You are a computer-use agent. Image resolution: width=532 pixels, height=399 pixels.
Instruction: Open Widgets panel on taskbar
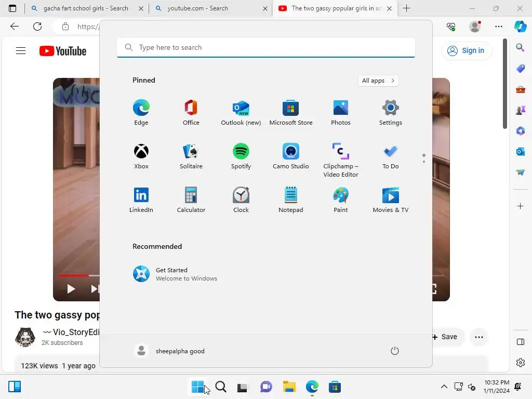[x=15, y=387]
